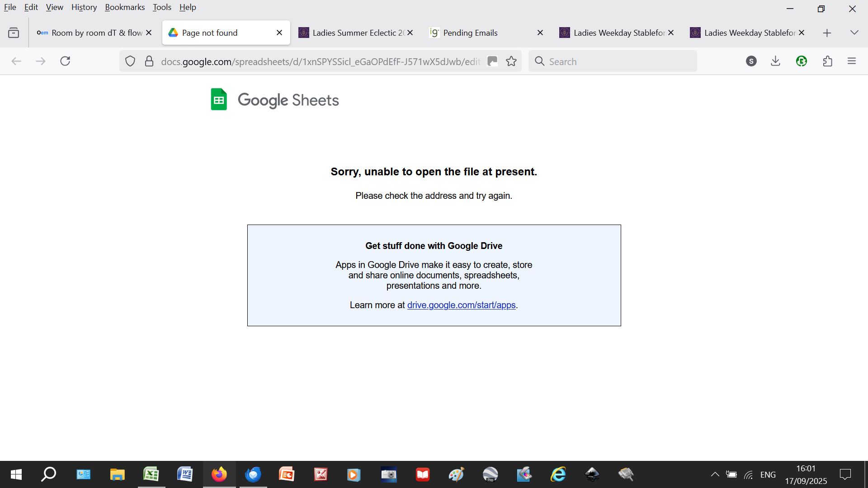Switch to the Pending Emails tab
Image resolution: width=868 pixels, height=488 pixels.
click(x=470, y=33)
